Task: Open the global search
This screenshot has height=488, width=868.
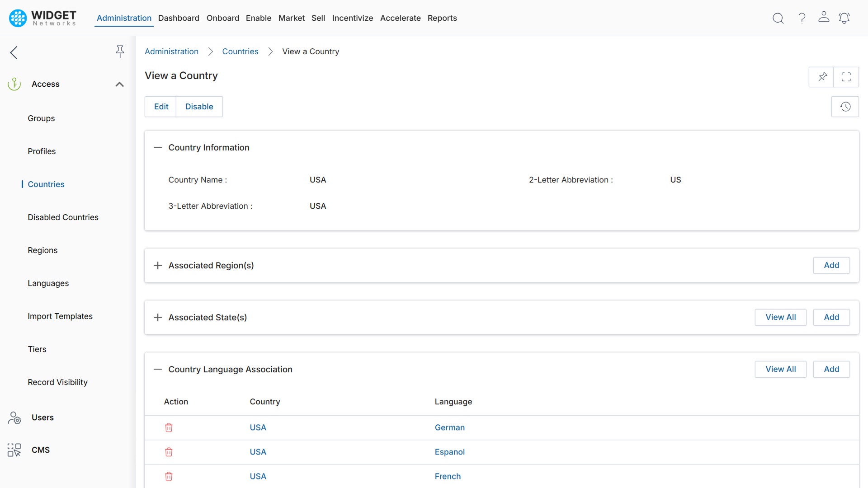Action: [x=778, y=18]
